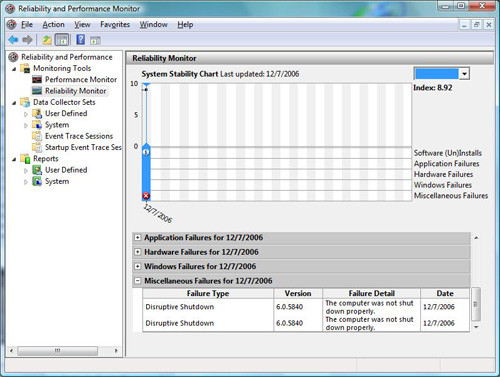Click the Reliability Monitor tree icon

tap(37, 91)
